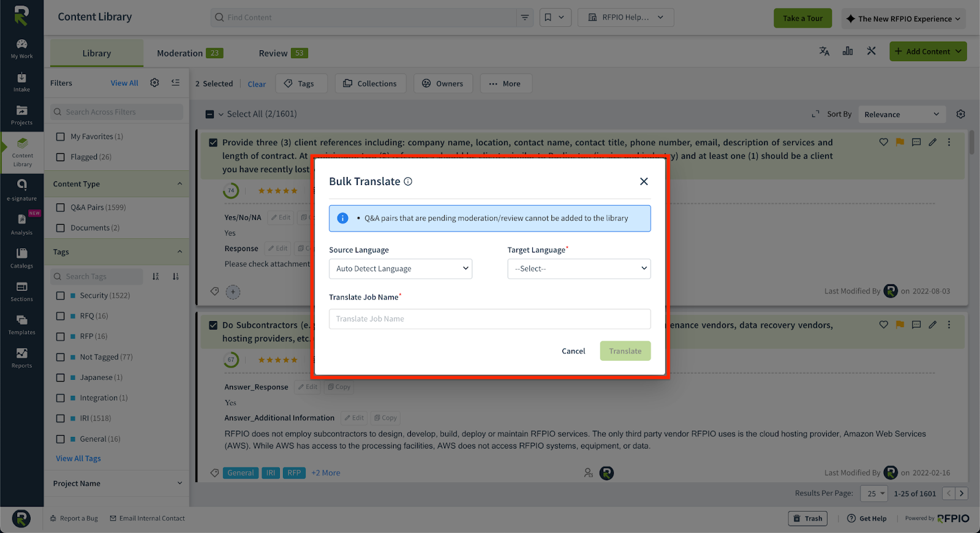Viewport: 980px width, 533px height.
Task: Click the search filter options icon
Action: pyautogui.click(x=525, y=17)
